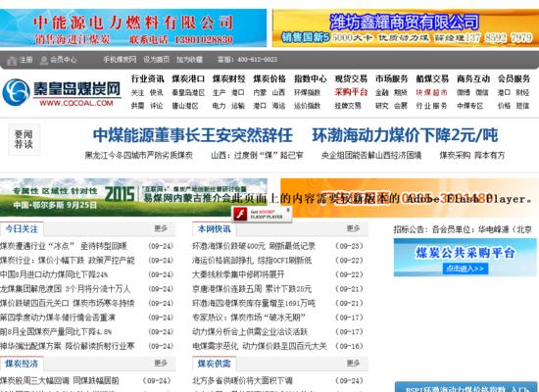Click the red 快煤超市 link
The width and height of the screenshot is (539, 392).
click(x=432, y=92)
